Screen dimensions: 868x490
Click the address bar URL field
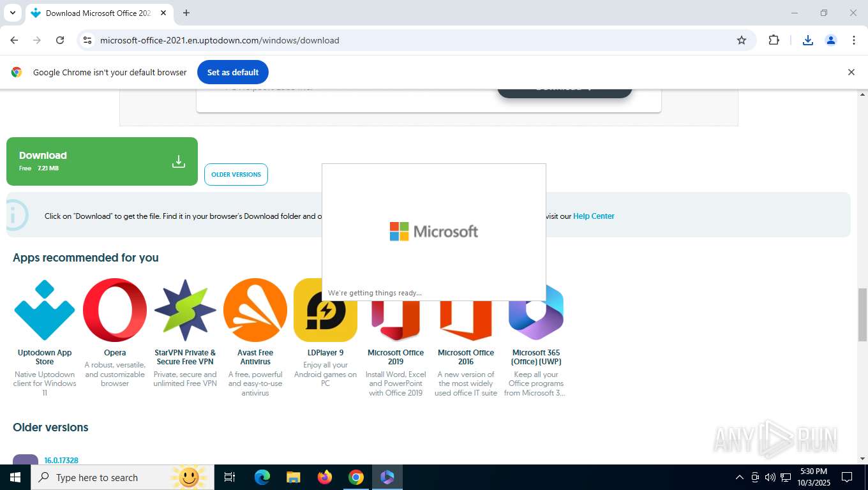415,40
